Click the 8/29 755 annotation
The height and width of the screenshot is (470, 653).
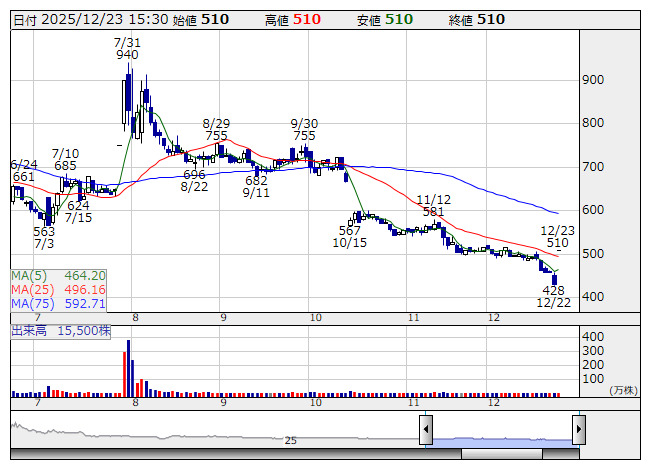[216, 129]
